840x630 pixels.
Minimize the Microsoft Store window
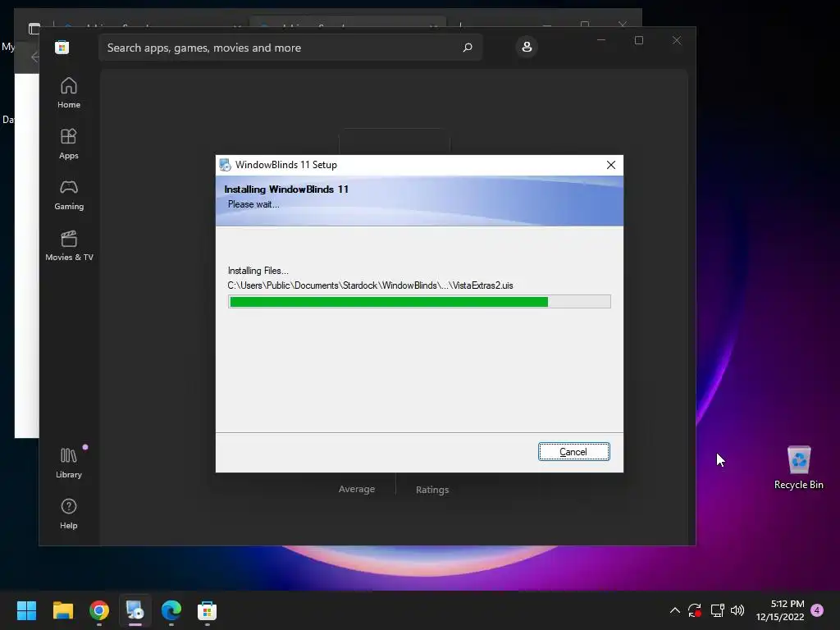pyautogui.click(x=601, y=40)
